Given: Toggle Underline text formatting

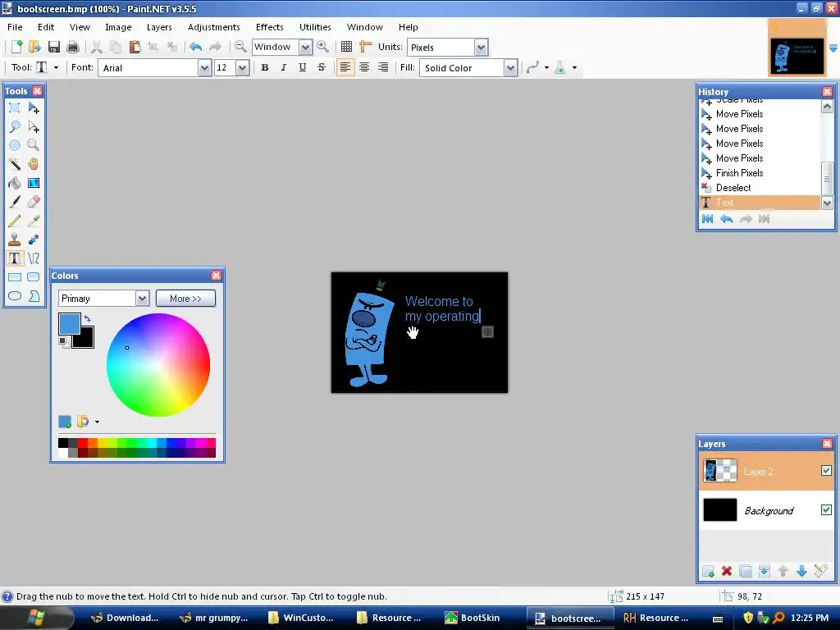Looking at the screenshot, I should coord(303,67).
